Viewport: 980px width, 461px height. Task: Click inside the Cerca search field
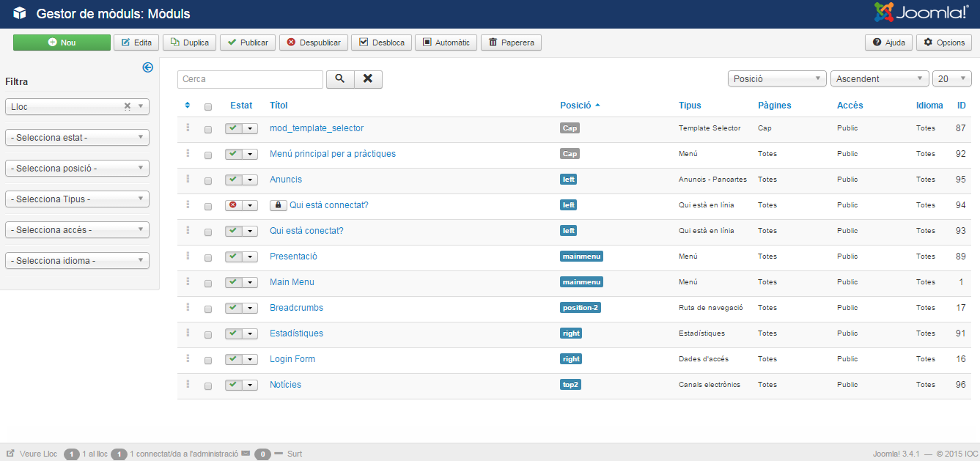point(250,79)
